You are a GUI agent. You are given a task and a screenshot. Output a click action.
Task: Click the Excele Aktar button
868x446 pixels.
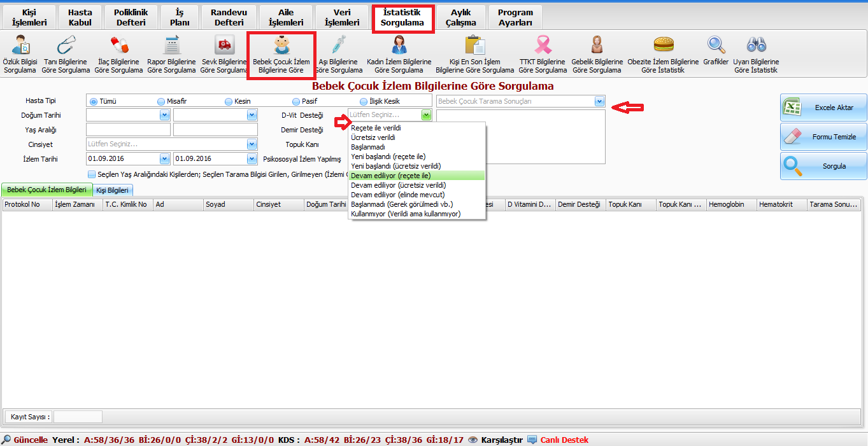[823, 108]
